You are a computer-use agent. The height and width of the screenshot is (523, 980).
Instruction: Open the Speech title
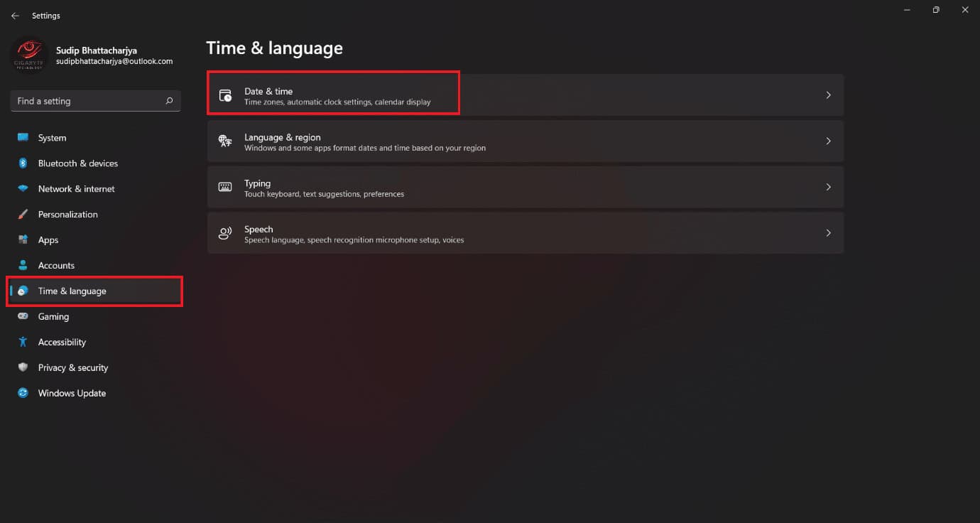click(258, 229)
